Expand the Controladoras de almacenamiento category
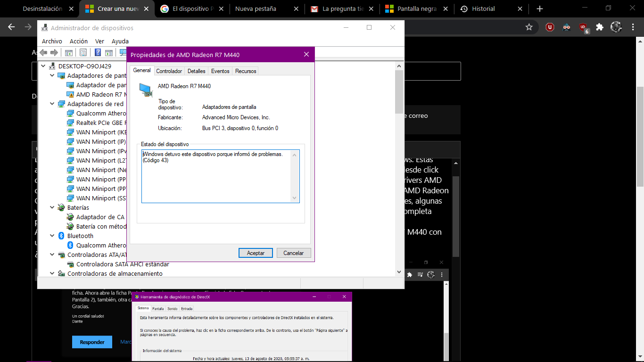 point(52,273)
